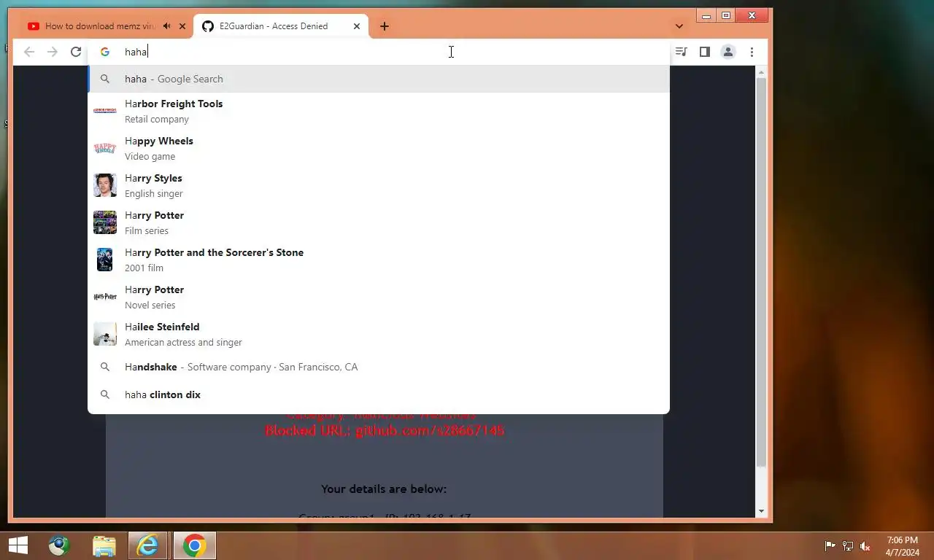Click the muted volume tray icon
This screenshot has height=560, width=934.
[865, 545]
